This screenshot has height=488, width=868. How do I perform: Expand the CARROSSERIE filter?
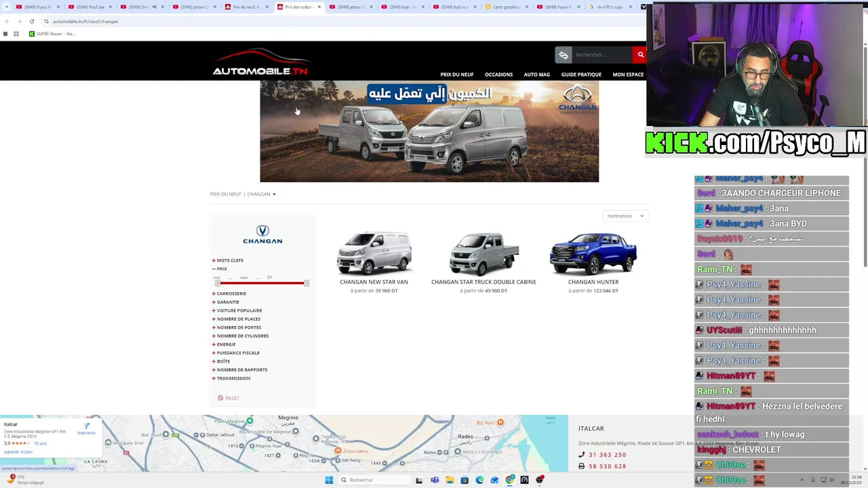[x=229, y=293]
